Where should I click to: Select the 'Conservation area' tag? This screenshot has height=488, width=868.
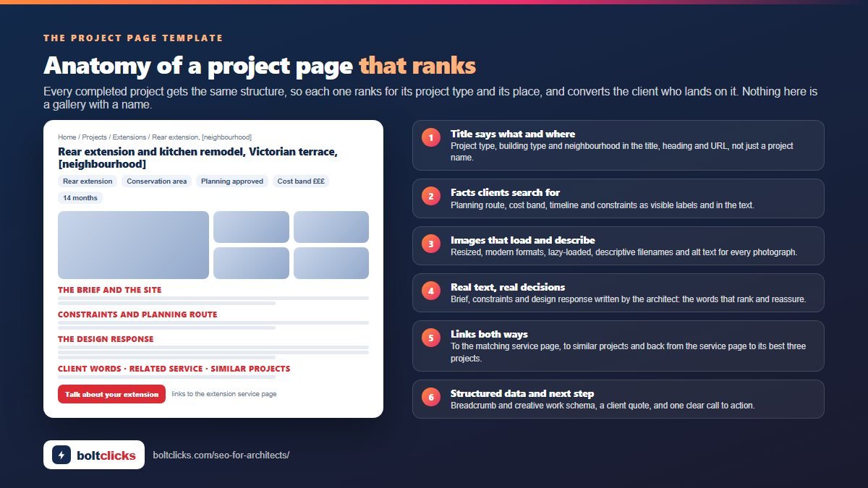[156, 181]
